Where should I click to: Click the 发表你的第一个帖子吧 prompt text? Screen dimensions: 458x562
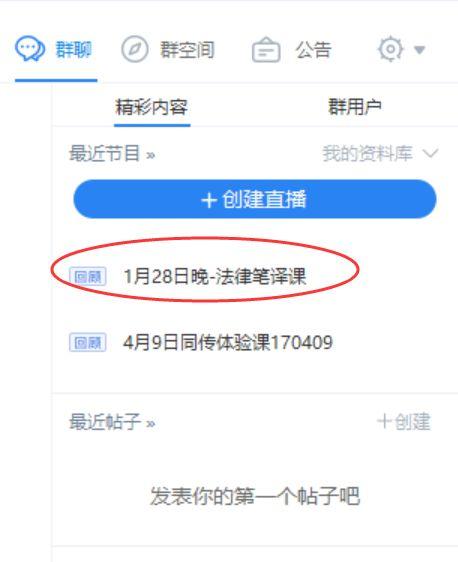pos(255,496)
